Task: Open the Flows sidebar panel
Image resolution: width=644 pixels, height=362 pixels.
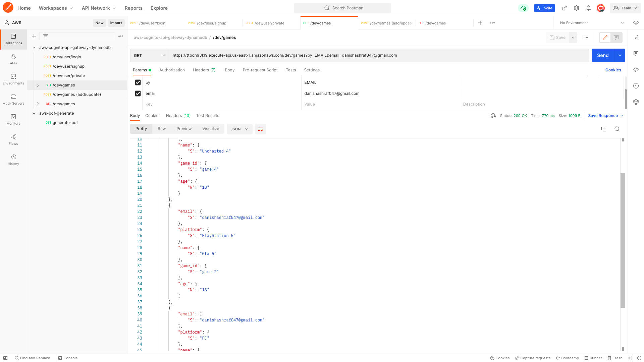Action: 13,139
